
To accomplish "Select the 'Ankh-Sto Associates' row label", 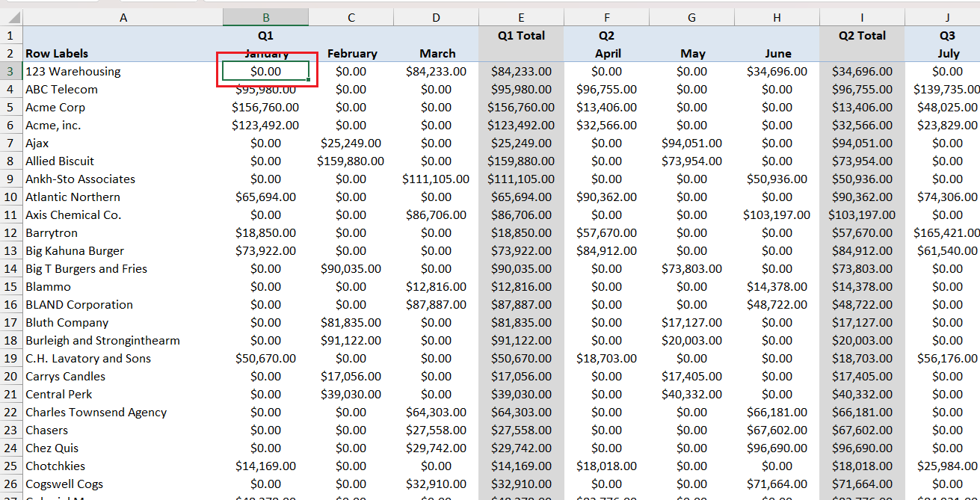I will (81, 179).
